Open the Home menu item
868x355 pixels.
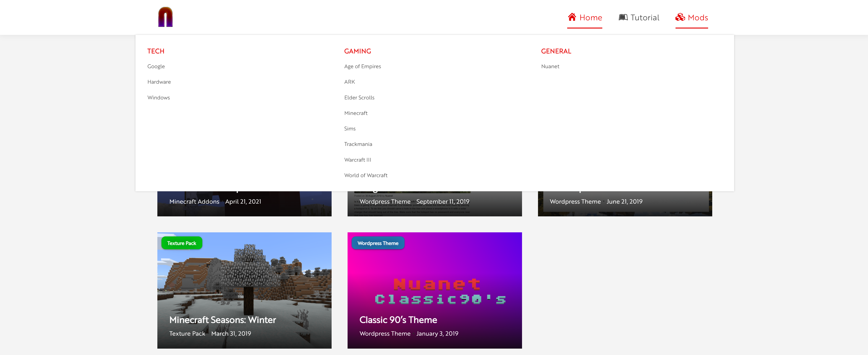point(584,18)
